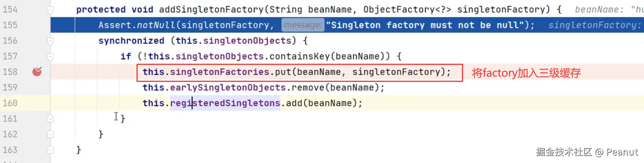The width and height of the screenshot is (644, 163).
Task: Click the inline 'beanName:' debug value hint
Action: (599, 9)
